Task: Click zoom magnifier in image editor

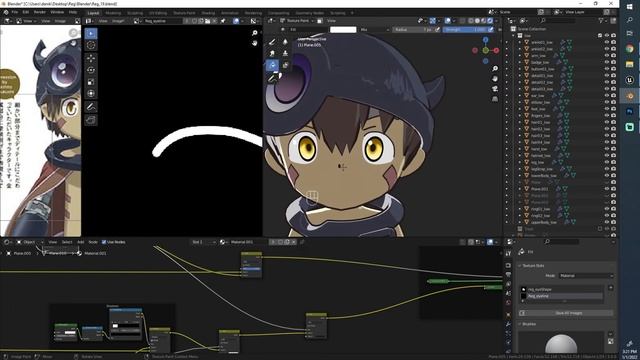Action: pyautogui.click(x=255, y=33)
